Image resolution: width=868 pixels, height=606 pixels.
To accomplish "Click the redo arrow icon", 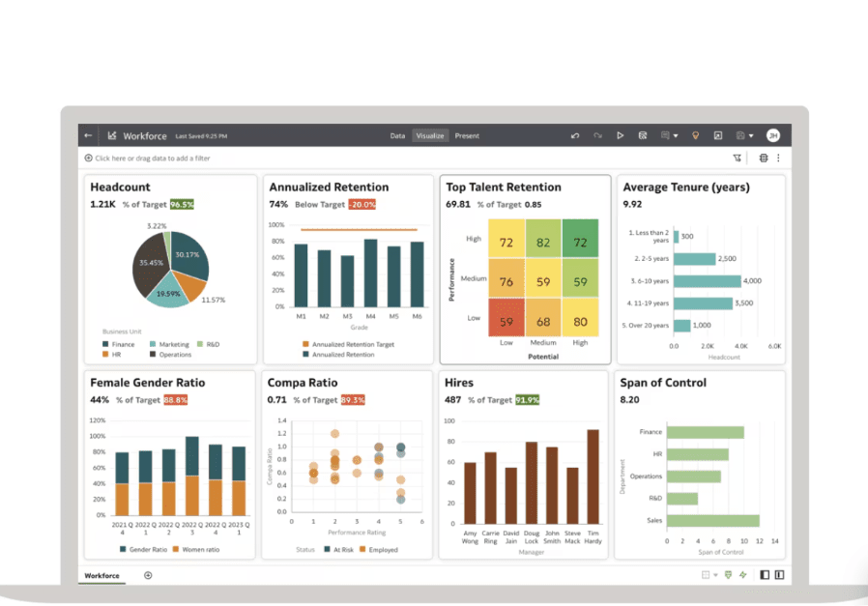I will coord(598,136).
